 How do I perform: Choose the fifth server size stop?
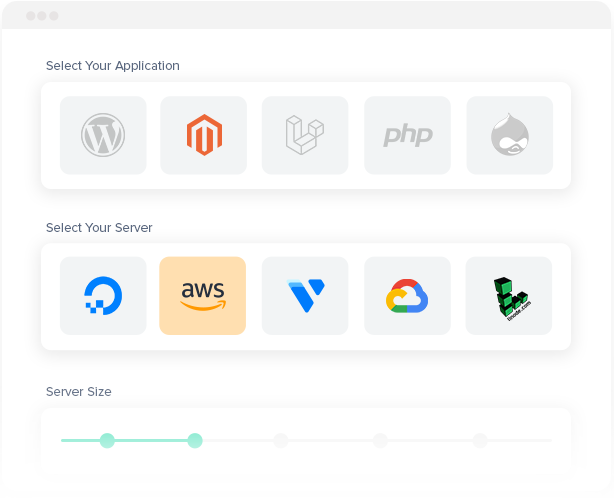click(480, 440)
